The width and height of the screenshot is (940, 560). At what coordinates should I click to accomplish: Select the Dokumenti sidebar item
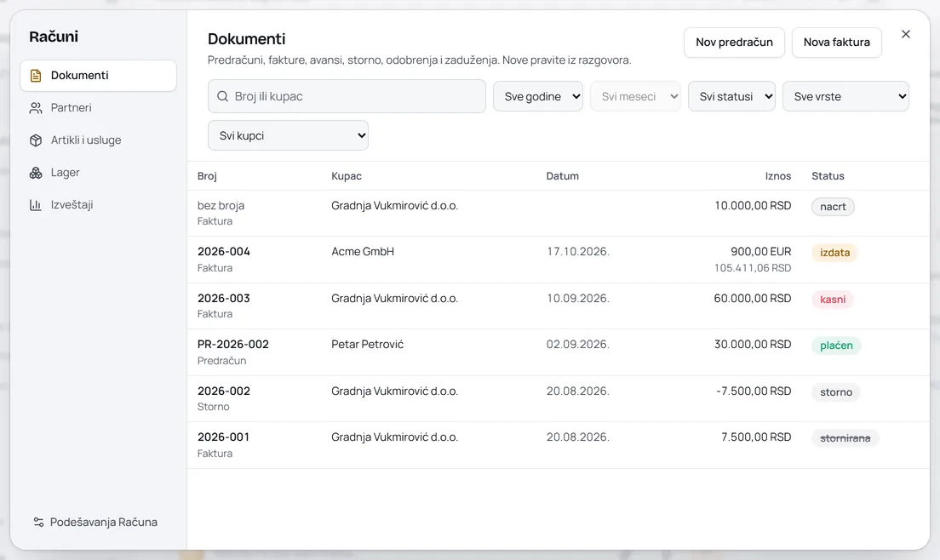click(x=98, y=76)
